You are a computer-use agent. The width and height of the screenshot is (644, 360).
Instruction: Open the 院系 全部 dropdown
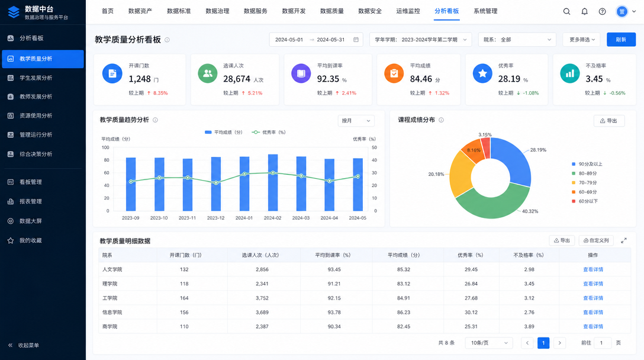click(x=517, y=40)
